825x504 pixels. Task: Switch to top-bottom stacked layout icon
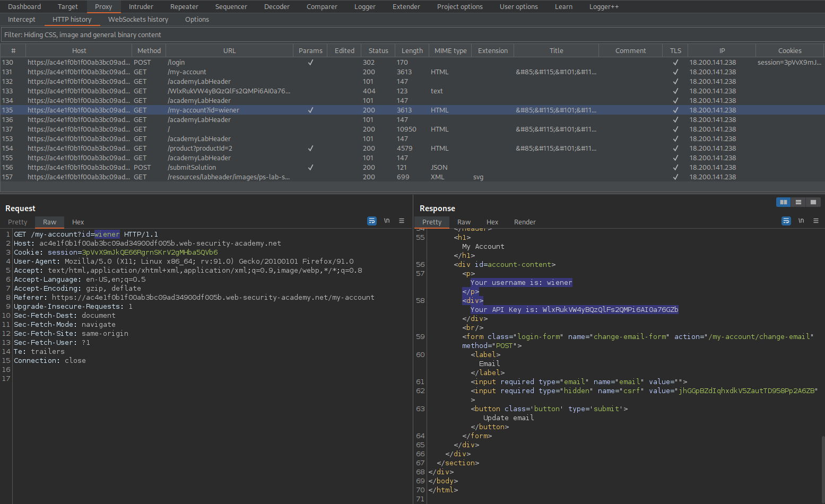coord(798,202)
